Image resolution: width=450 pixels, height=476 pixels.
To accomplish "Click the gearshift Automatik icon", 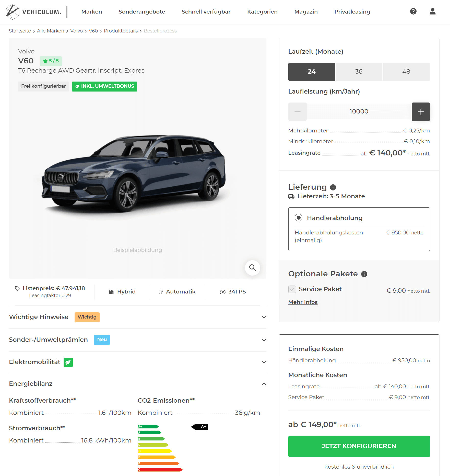I will point(161,292).
